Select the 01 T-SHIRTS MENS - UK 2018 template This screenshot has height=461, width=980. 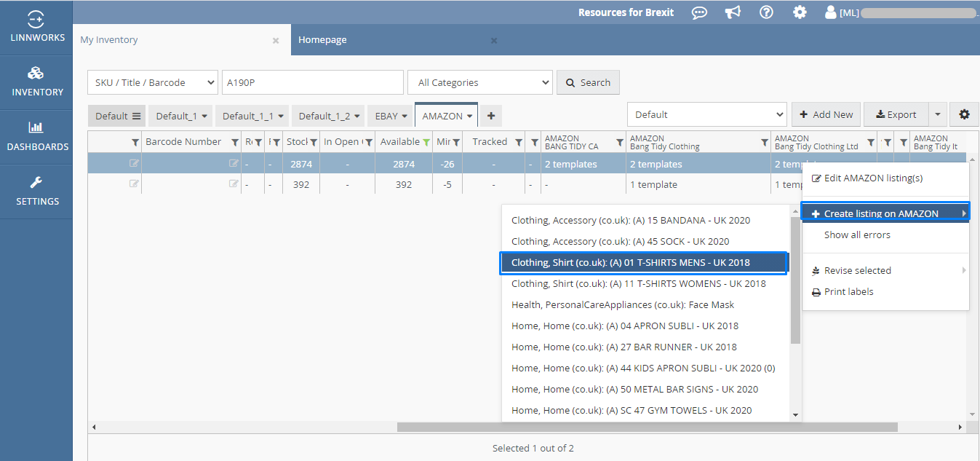click(645, 262)
